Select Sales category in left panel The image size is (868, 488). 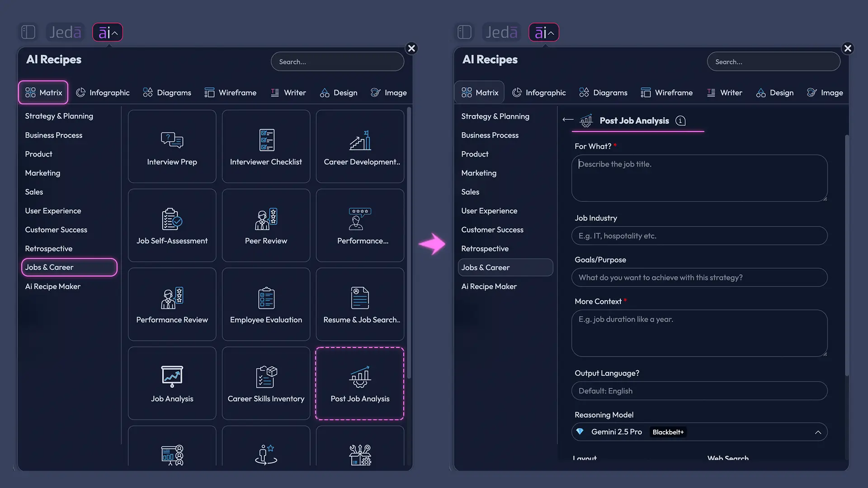34,192
